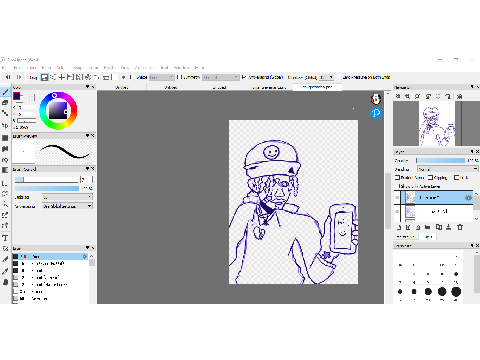Viewport: 480px width, 360px height.
Task: Select the Gradient tool
Action: (x=5, y=170)
